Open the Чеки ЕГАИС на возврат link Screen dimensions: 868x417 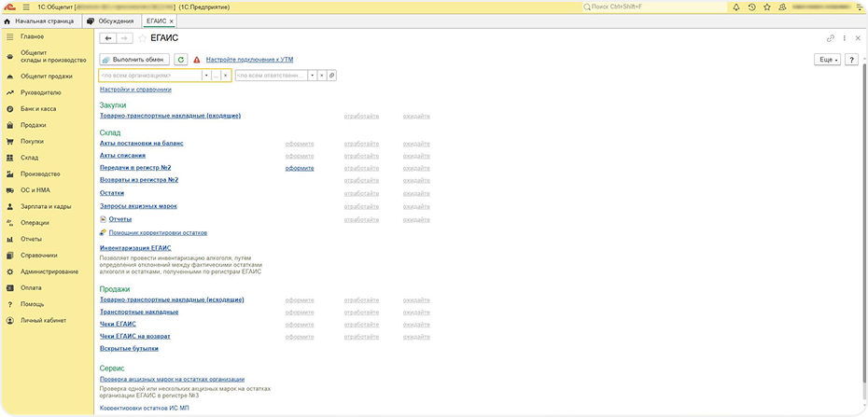135,336
